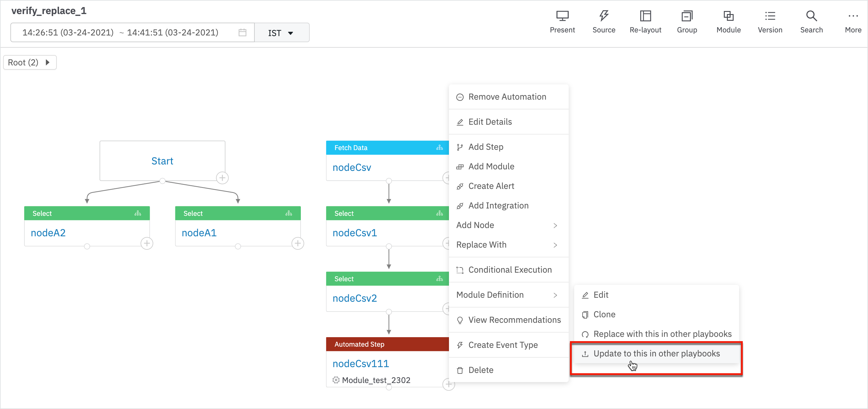Click the Group toolbar icon
This screenshot has height=409, width=868.
(x=687, y=16)
